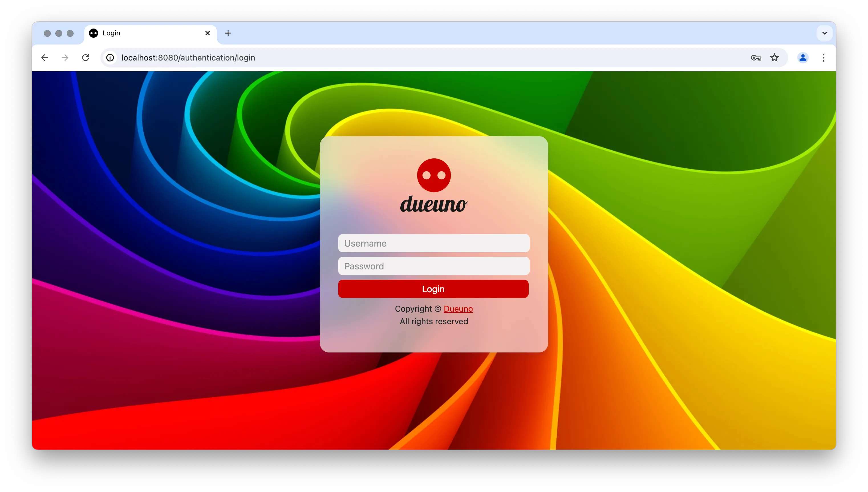Image resolution: width=868 pixels, height=492 pixels.
Task: Click the browser password key icon
Action: click(755, 57)
